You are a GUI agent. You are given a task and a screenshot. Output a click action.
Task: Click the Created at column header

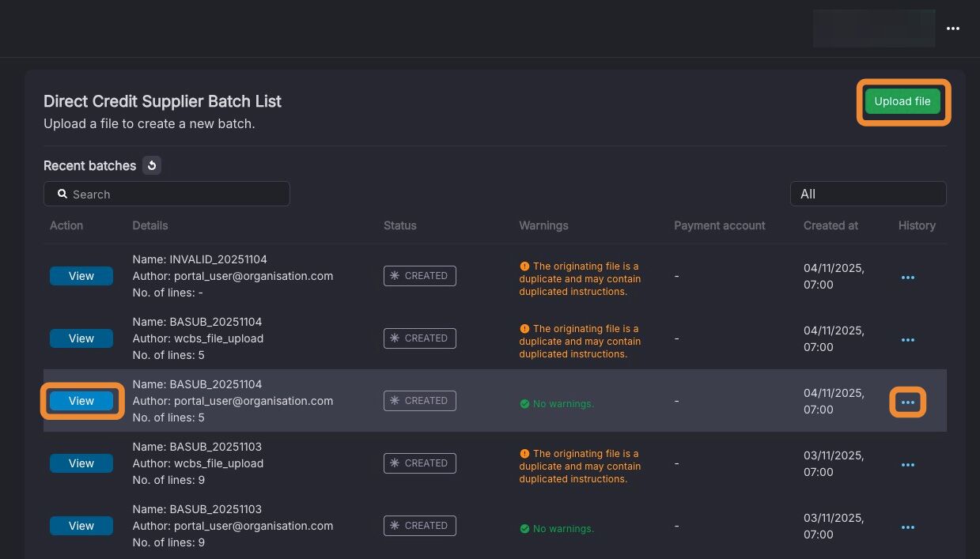click(x=831, y=225)
